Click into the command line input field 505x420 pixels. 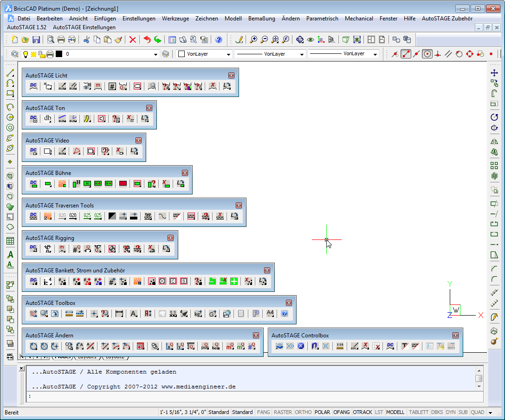251,396
